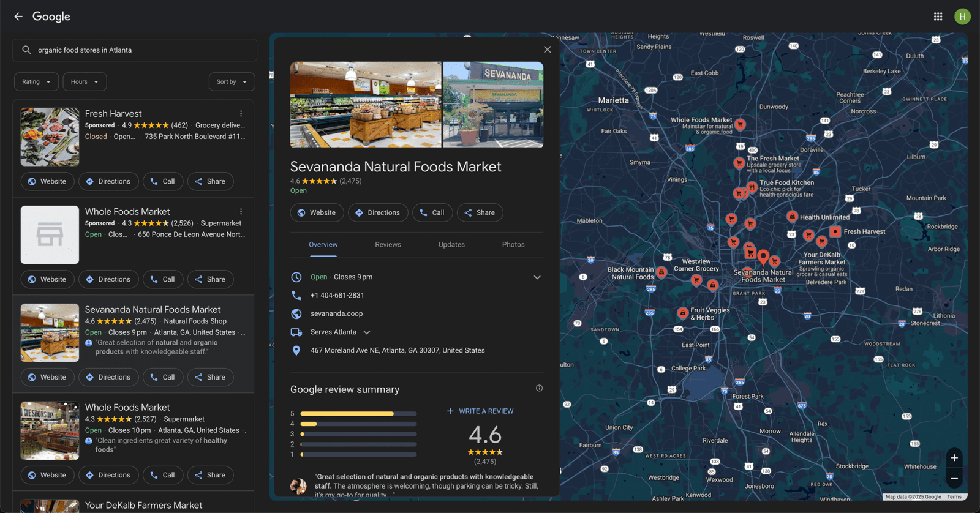Open the second Whole Foods Market store thumbnail
This screenshot has height=513, width=980.
[50, 431]
